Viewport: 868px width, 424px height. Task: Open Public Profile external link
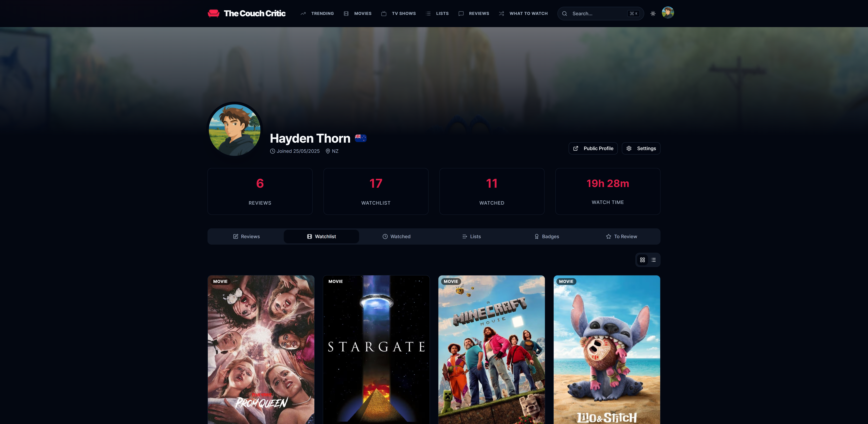pos(593,149)
